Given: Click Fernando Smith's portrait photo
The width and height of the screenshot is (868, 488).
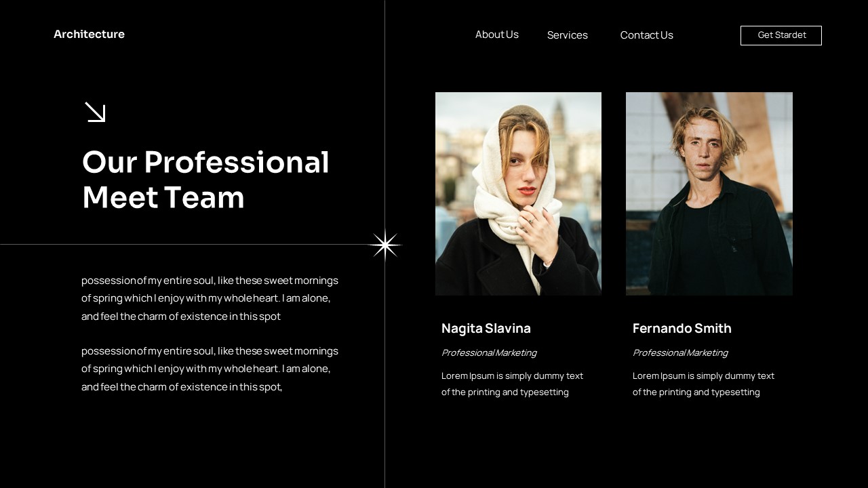Looking at the screenshot, I should tap(709, 193).
